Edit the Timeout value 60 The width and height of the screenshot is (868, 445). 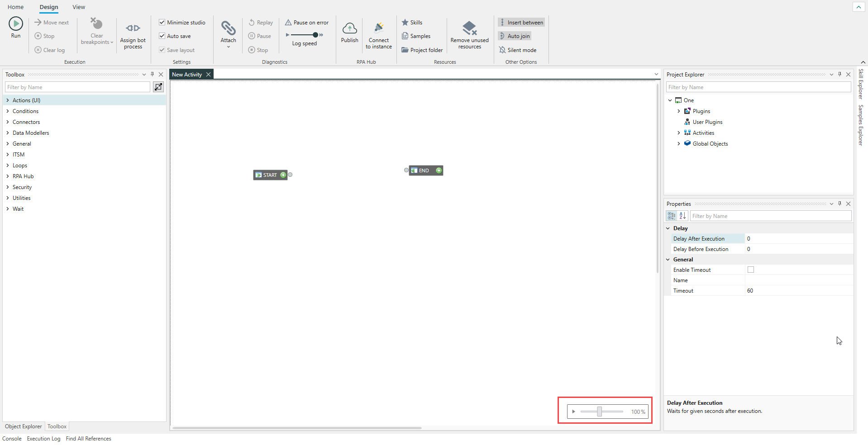coord(799,291)
